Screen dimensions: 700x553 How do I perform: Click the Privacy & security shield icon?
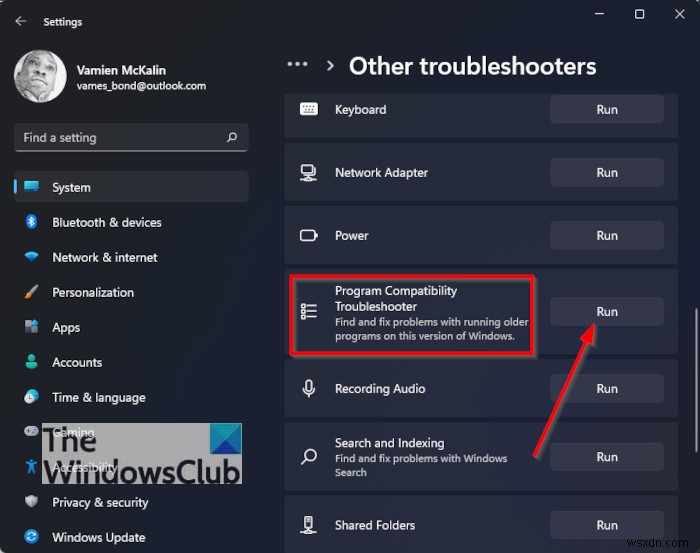(31, 502)
